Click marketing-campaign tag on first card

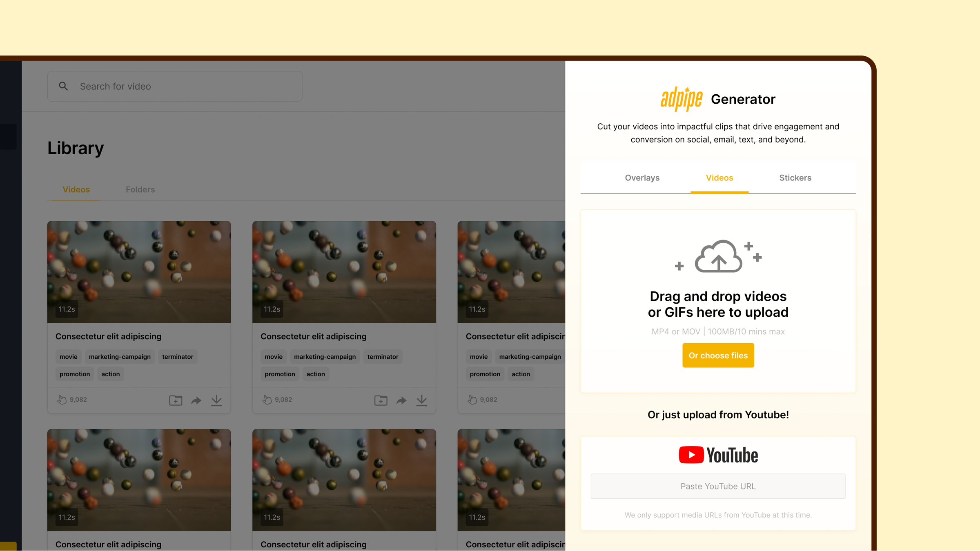coord(120,356)
